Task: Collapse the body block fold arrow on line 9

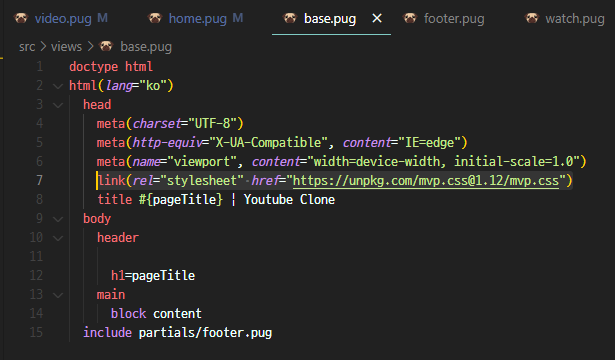Action: click(58, 219)
